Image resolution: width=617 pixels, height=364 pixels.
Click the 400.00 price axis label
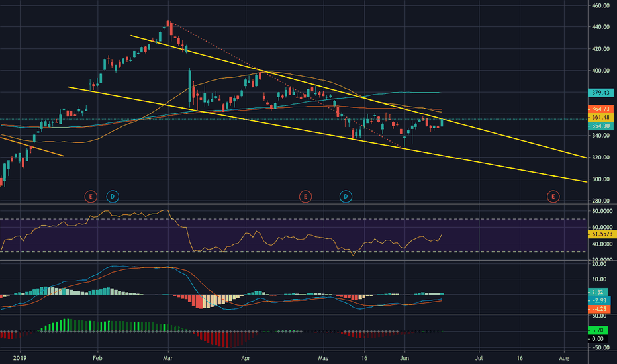click(x=601, y=71)
